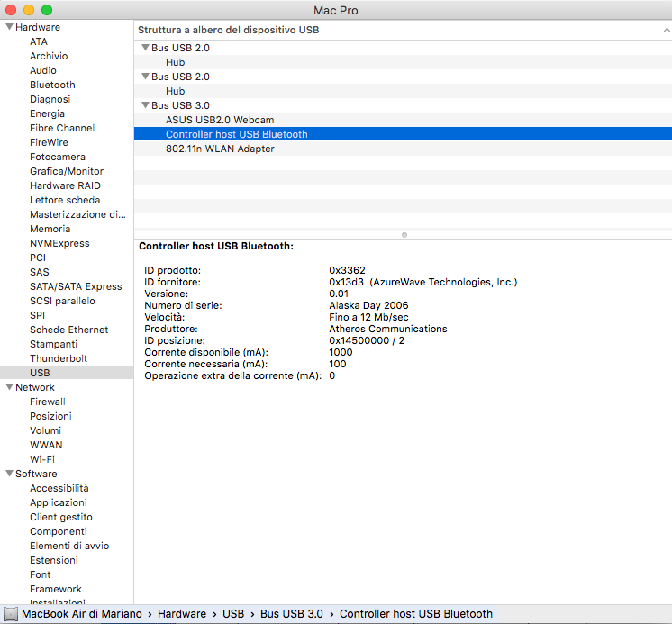The width and height of the screenshot is (672, 624).
Task: Collapse the Software section triangle
Action: tap(9, 474)
